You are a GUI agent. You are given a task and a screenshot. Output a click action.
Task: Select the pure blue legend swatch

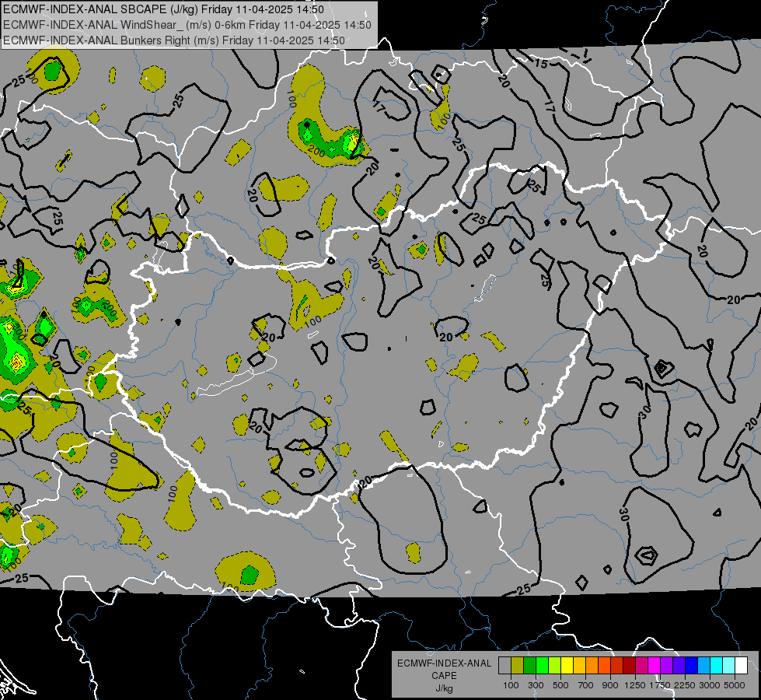[x=692, y=665]
